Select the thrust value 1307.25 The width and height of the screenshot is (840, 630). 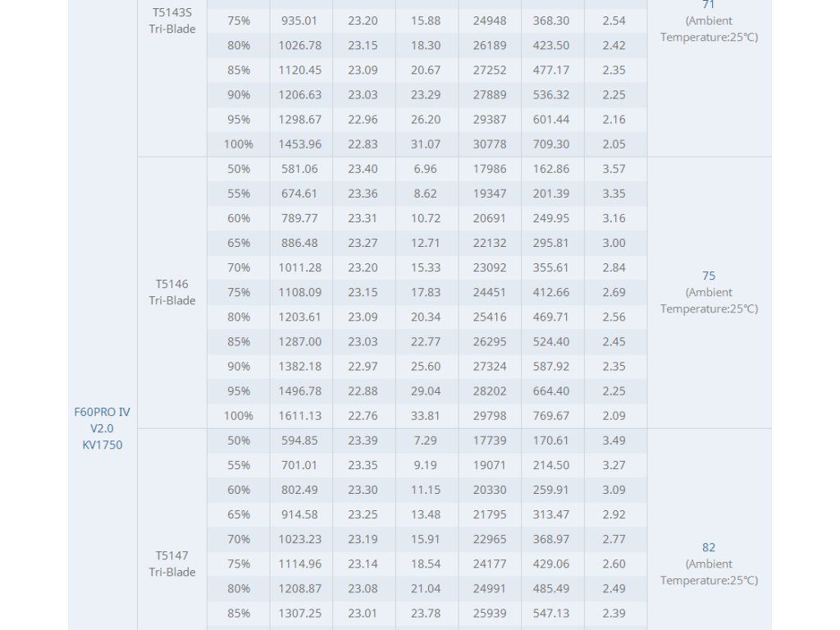[x=300, y=613]
